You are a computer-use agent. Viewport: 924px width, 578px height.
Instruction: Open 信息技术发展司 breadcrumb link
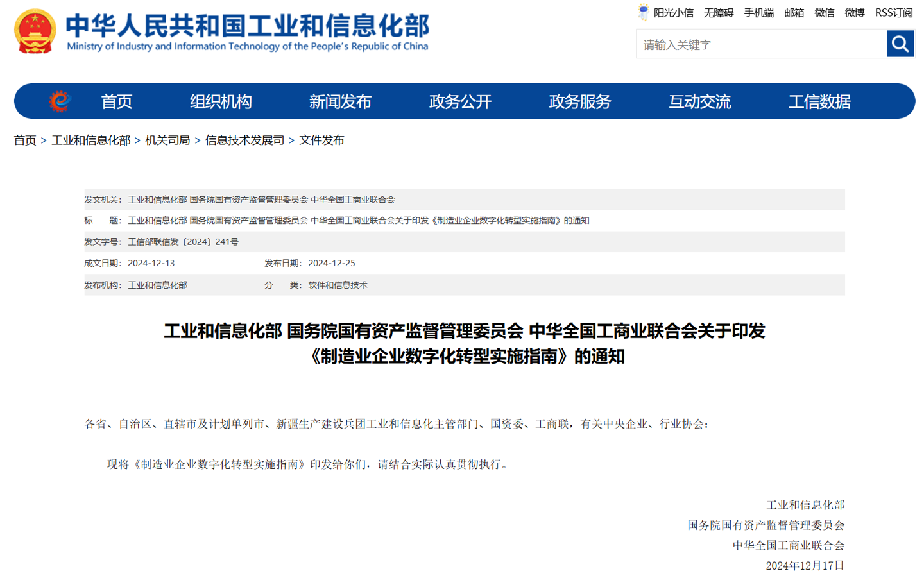pyautogui.click(x=244, y=140)
